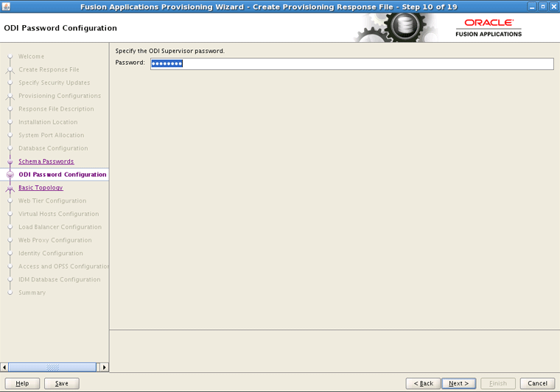560x392 pixels.
Task: Click the Create Response File step
Action: pyautogui.click(x=49, y=69)
